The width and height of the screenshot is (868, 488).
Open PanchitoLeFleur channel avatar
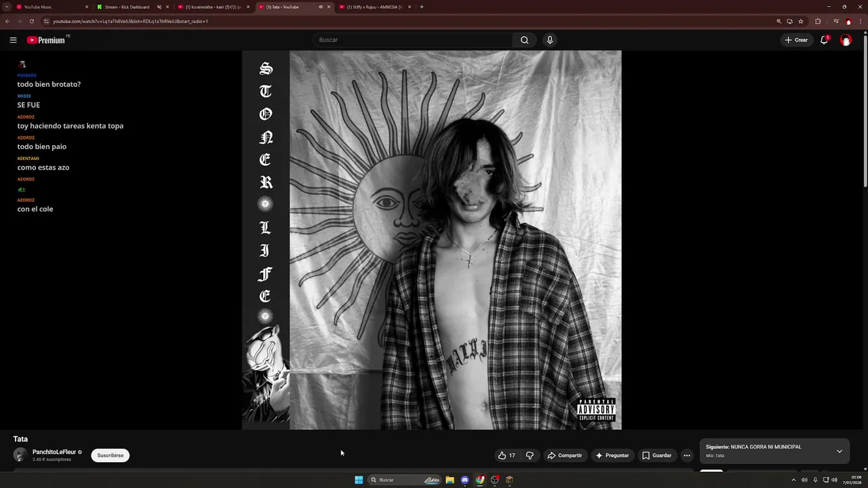(x=20, y=455)
